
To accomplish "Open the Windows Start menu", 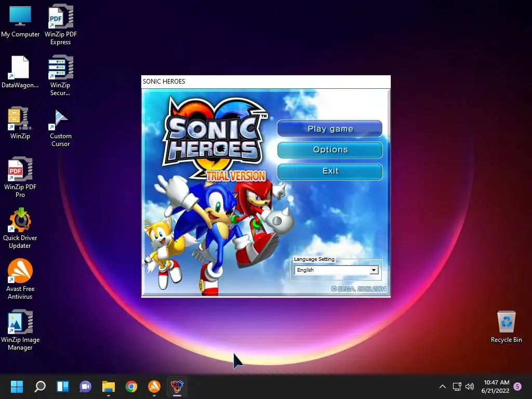I will (17, 387).
